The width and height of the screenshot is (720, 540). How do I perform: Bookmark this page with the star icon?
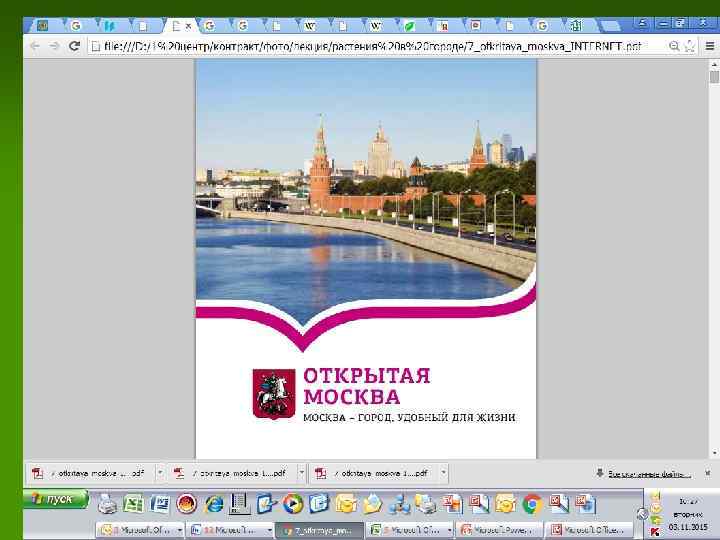point(690,46)
